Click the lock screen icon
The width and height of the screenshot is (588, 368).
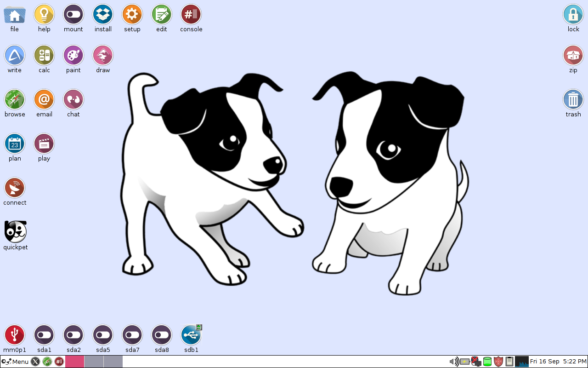tap(573, 15)
